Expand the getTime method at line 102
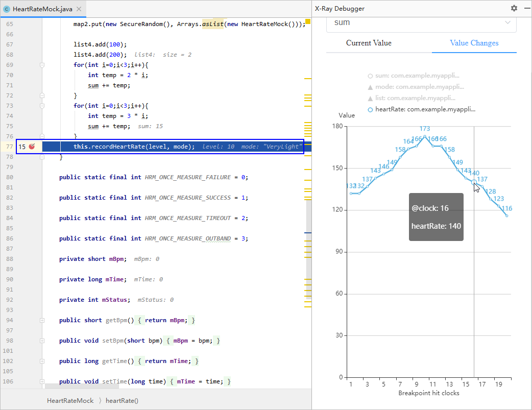532x410 pixels. (42, 361)
